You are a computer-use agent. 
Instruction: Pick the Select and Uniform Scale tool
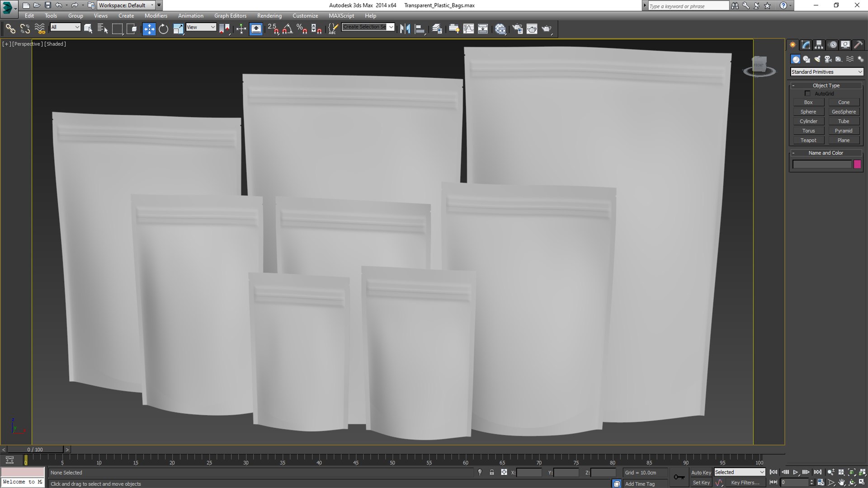pos(178,29)
